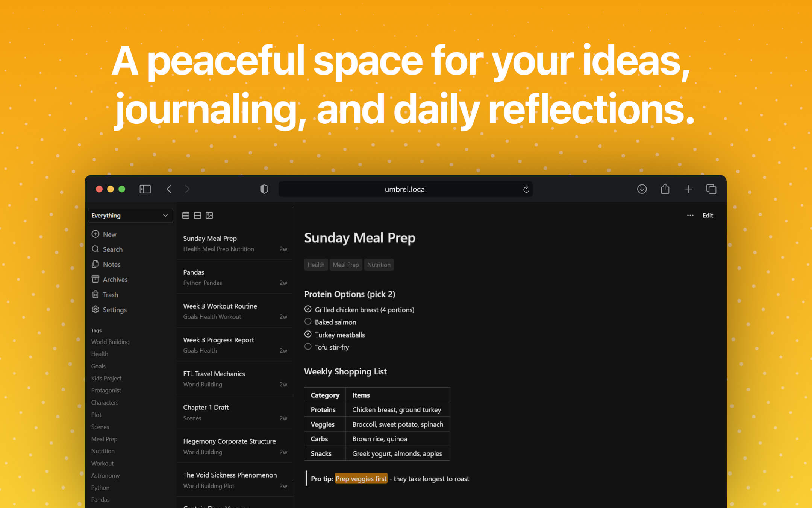This screenshot has width=812, height=508.
Task: Click the browser share icon
Action: pyautogui.click(x=665, y=189)
